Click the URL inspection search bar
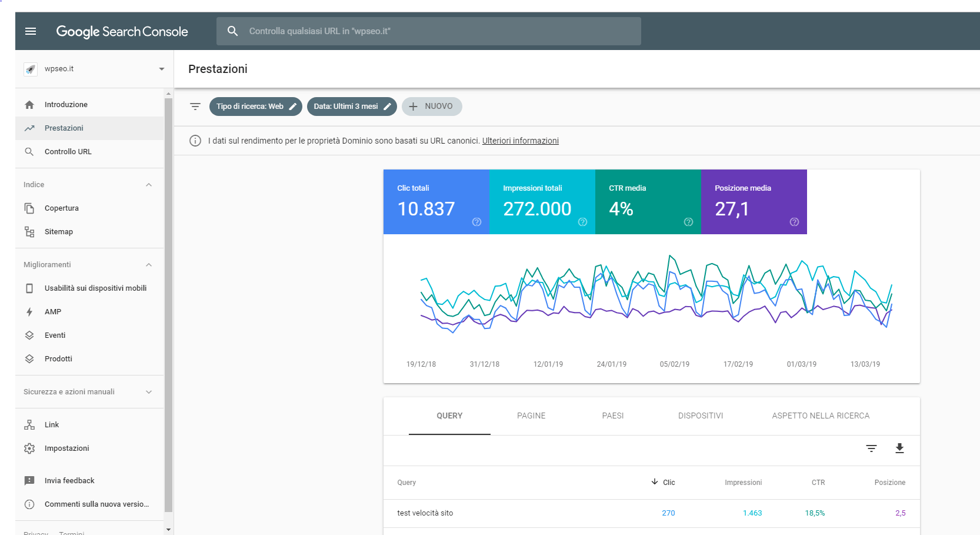Screen dimensions: 980x535 coord(429,31)
